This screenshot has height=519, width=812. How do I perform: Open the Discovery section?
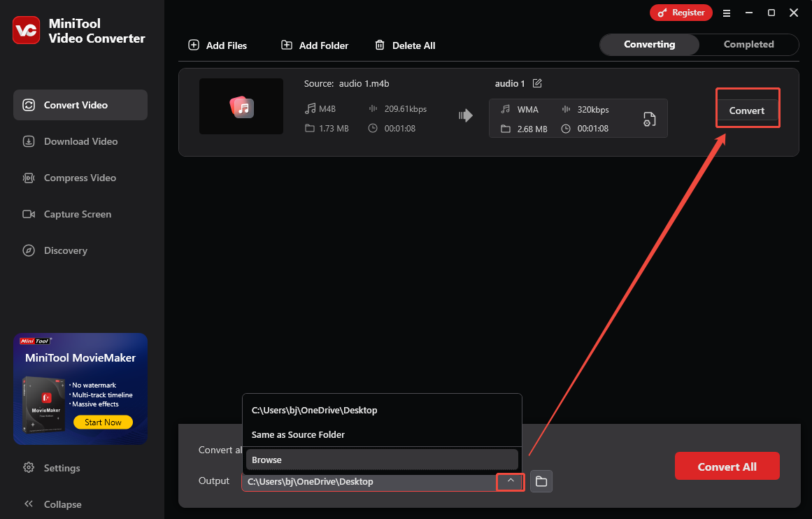[80, 250]
